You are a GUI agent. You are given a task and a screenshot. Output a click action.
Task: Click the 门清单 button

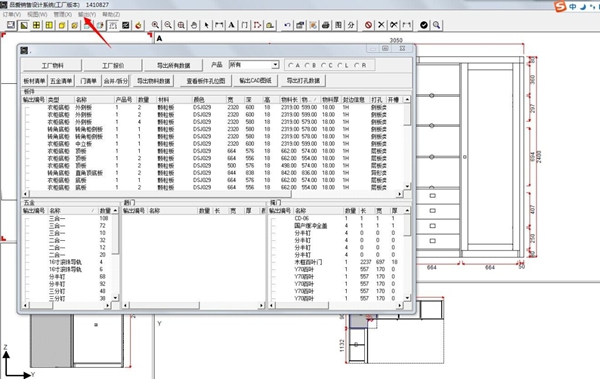pos(88,81)
